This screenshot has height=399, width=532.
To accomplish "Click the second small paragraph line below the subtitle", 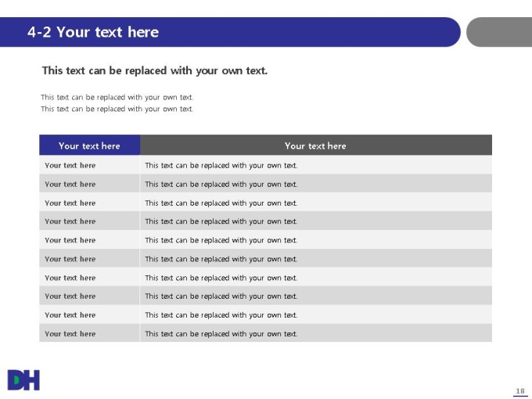I will point(117,109).
